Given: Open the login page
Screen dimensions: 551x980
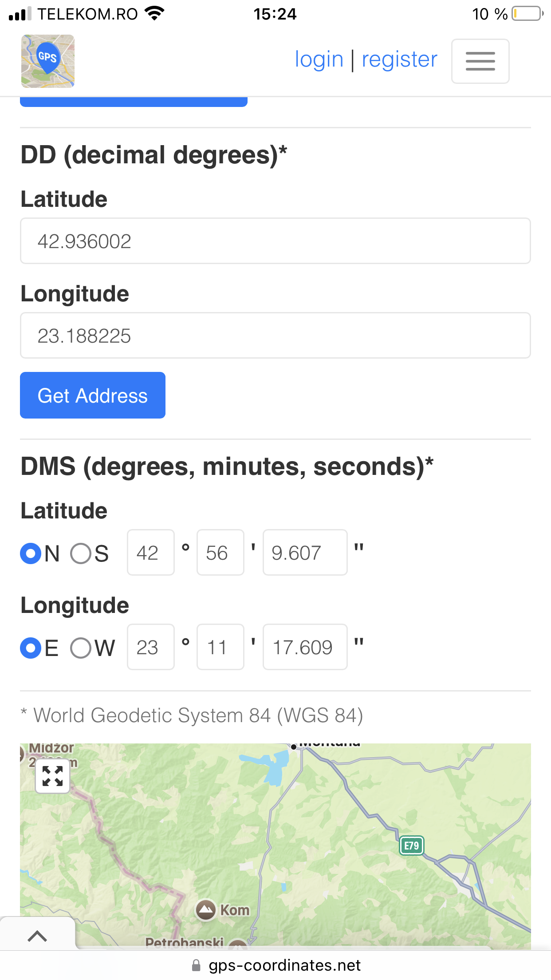Looking at the screenshot, I should coord(319,59).
